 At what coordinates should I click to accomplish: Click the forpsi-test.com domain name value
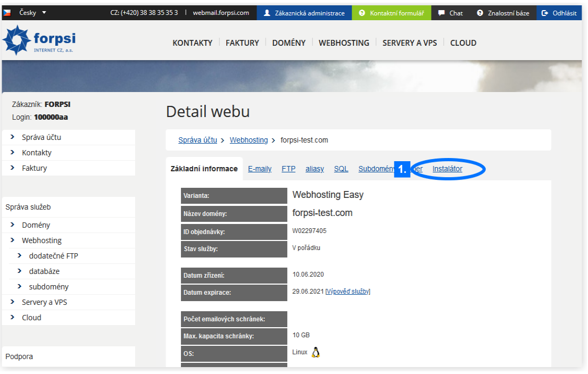click(322, 213)
